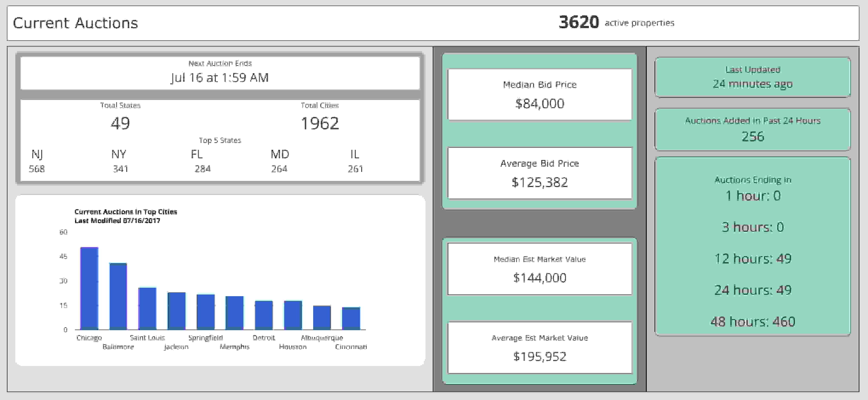Click the MD state entry
This screenshot has height=400, width=868.
(x=280, y=154)
